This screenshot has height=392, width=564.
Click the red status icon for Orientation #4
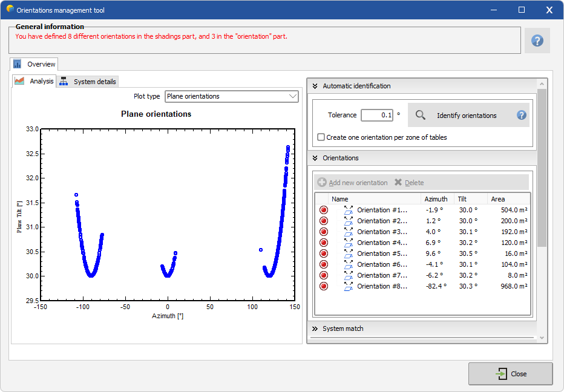tap(324, 243)
